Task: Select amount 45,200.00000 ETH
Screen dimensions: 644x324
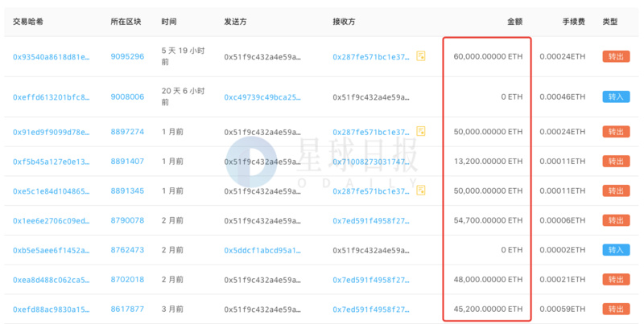Action: [x=488, y=309]
